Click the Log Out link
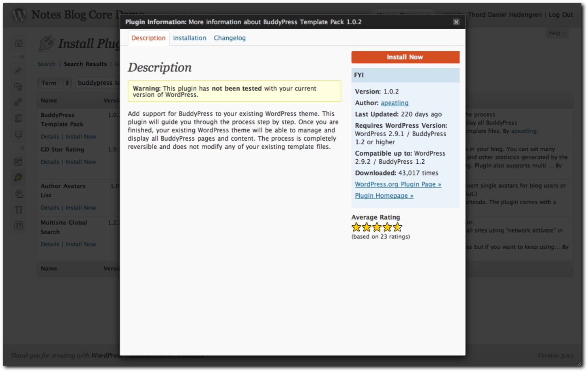 [561, 15]
